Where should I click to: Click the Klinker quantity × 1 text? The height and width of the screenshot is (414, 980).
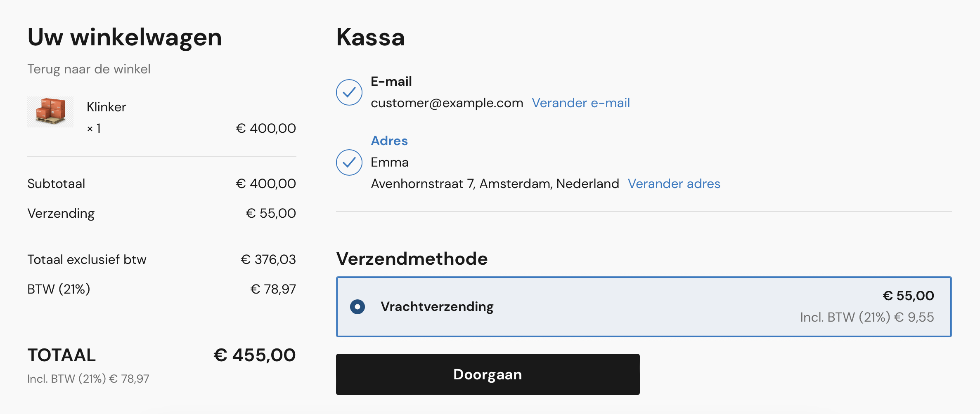(x=94, y=129)
